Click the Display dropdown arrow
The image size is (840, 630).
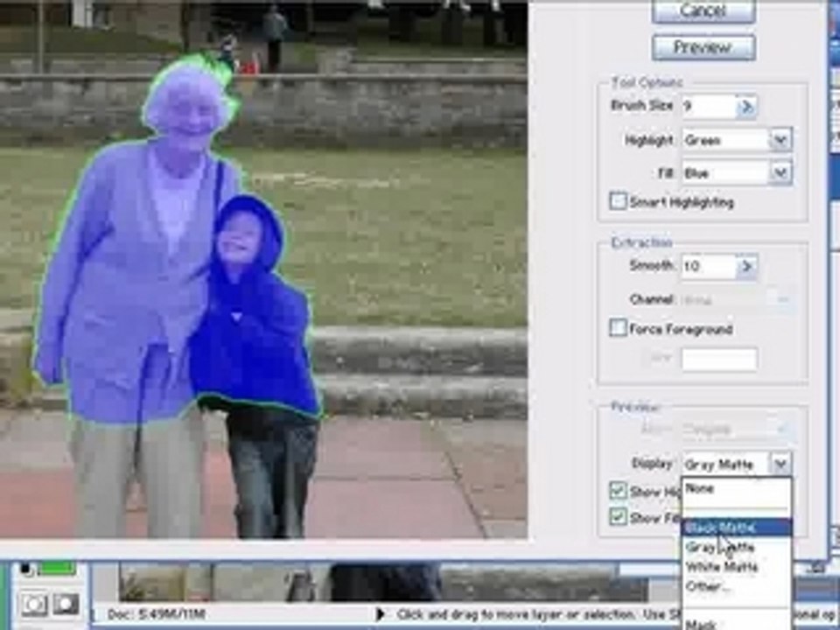coord(780,464)
